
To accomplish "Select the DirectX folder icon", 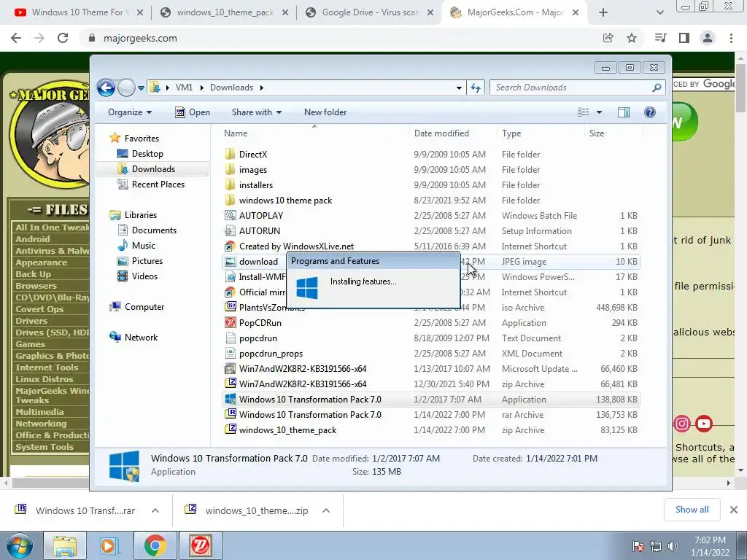I will tap(230, 155).
